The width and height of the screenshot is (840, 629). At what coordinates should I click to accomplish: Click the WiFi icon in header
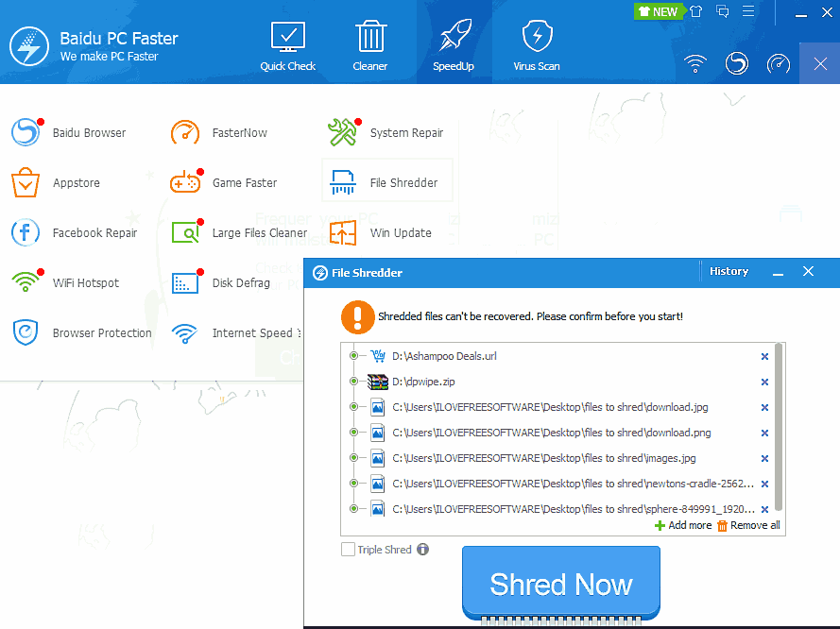coord(695,63)
